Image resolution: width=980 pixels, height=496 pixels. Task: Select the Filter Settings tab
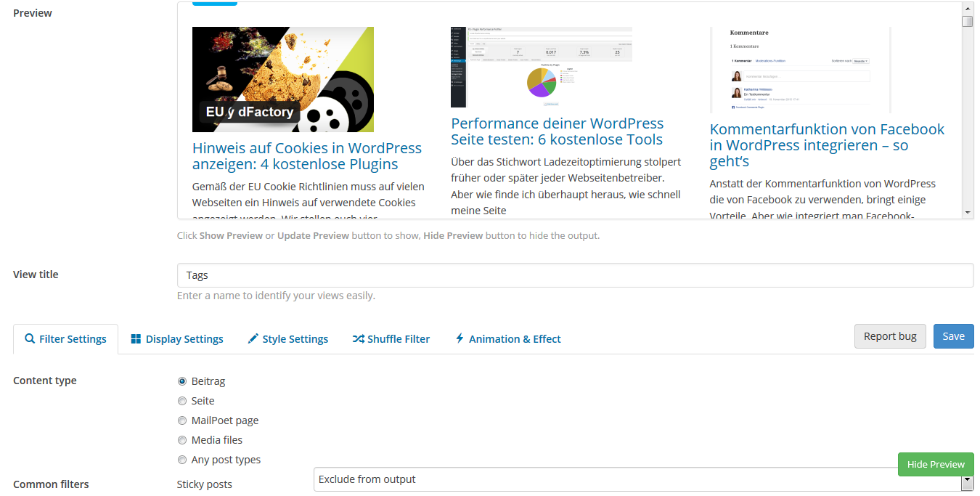[x=65, y=339]
